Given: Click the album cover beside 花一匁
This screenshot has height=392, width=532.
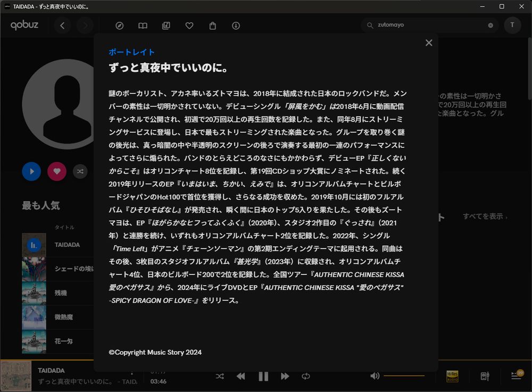Looking at the screenshot, I should coord(34,341).
